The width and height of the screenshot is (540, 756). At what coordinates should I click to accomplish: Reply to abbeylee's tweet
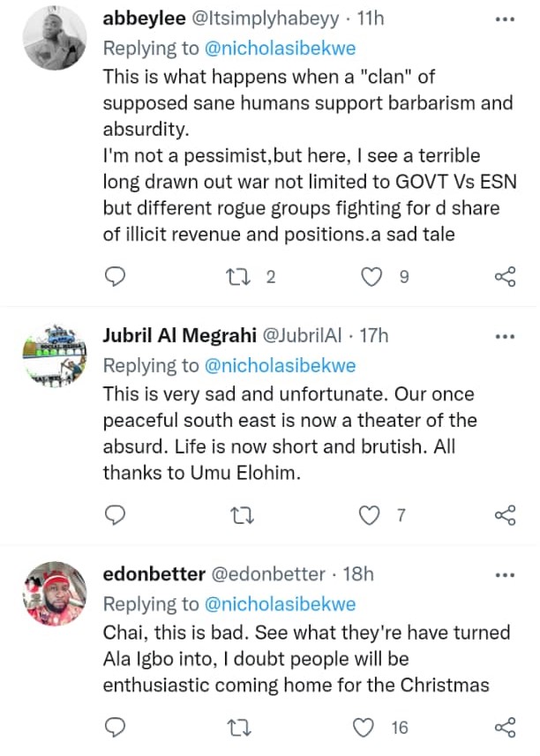pyautogui.click(x=116, y=277)
